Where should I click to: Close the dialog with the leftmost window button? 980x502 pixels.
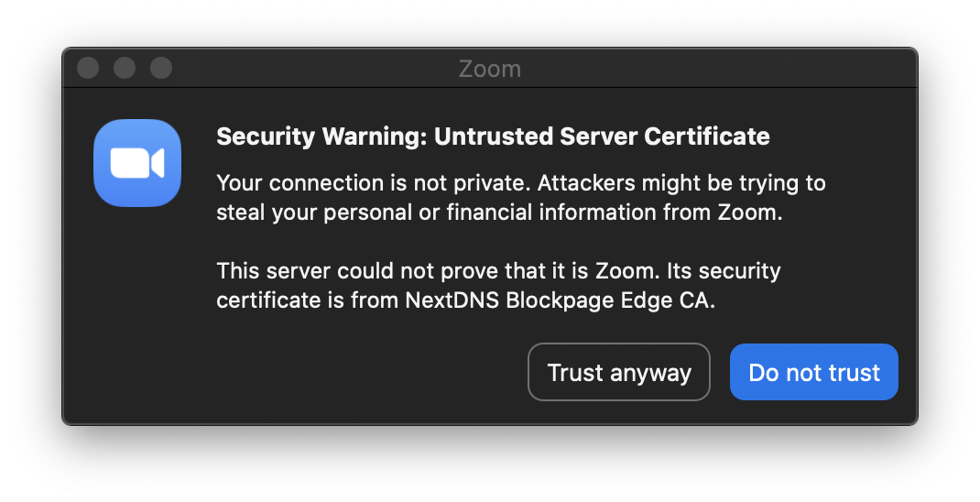click(88, 68)
